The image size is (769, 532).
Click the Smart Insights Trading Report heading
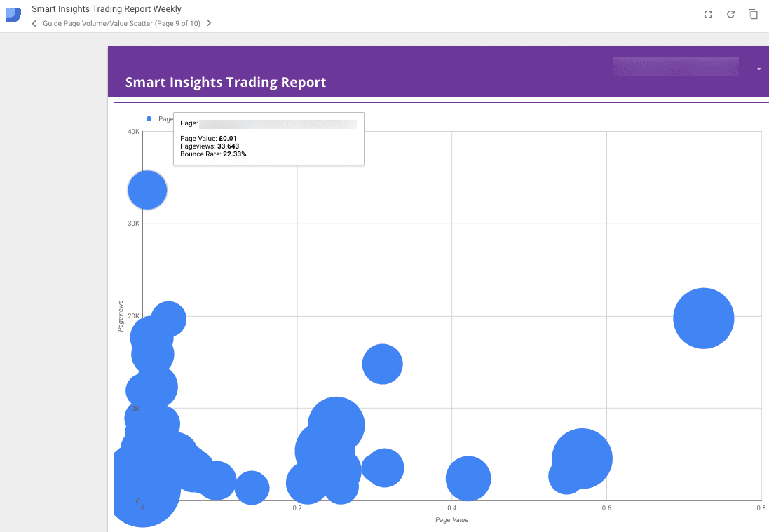click(x=225, y=82)
